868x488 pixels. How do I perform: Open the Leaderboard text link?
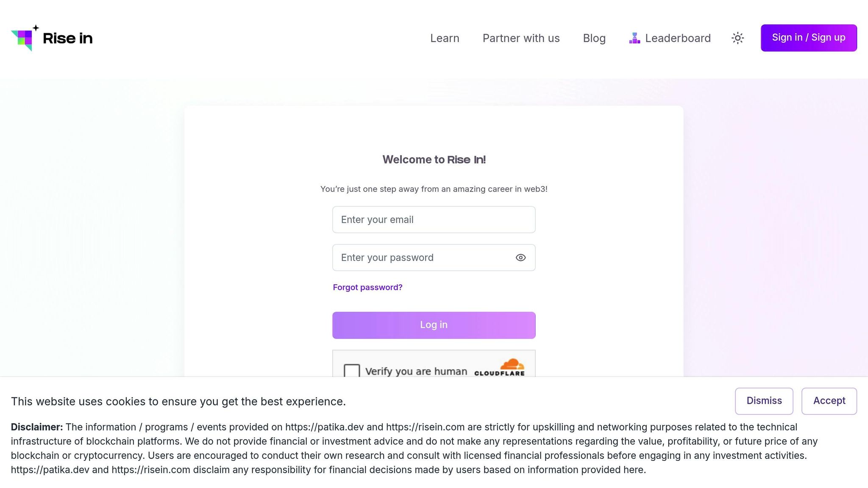(678, 38)
